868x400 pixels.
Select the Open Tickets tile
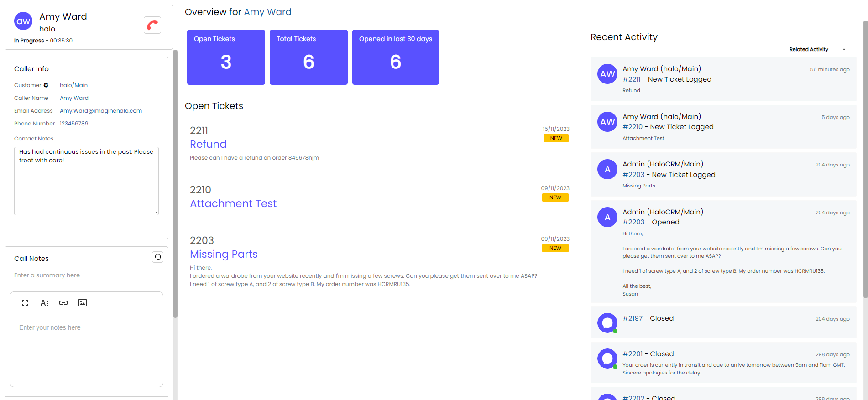[x=226, y=57]
